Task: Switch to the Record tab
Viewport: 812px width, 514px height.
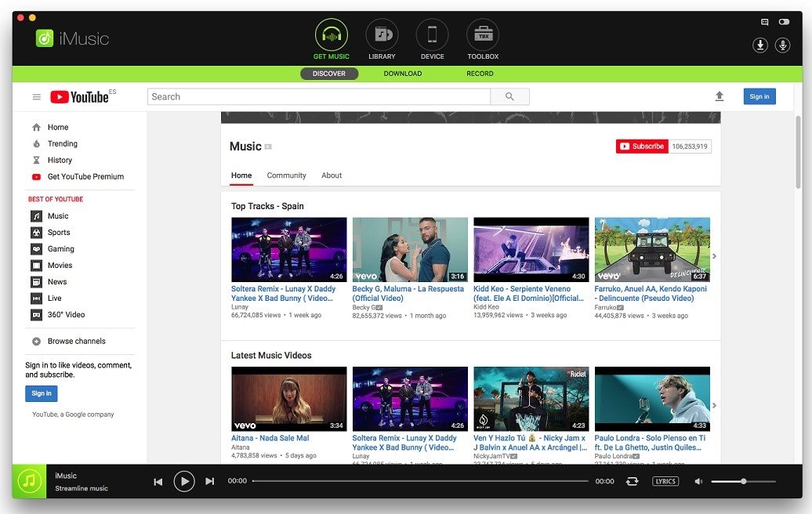Action: (480, 74)
